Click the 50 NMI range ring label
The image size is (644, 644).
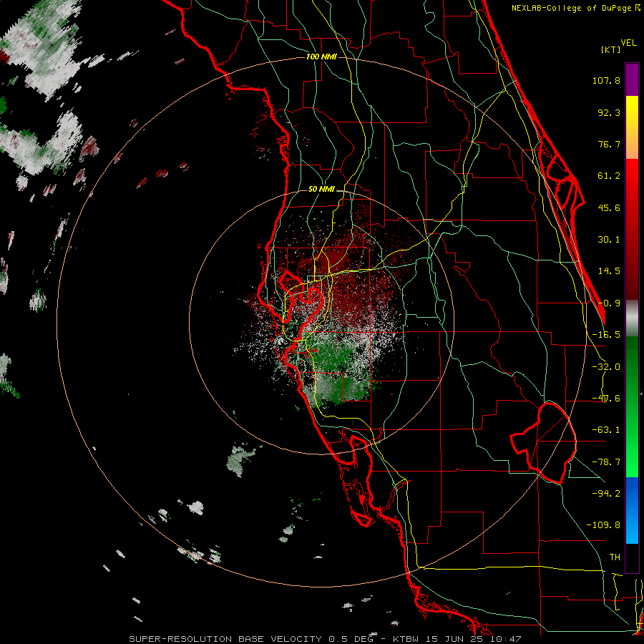(x=321, y=190)
